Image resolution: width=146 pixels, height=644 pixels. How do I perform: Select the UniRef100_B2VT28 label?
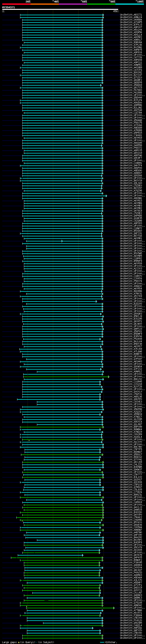(131, 387)
